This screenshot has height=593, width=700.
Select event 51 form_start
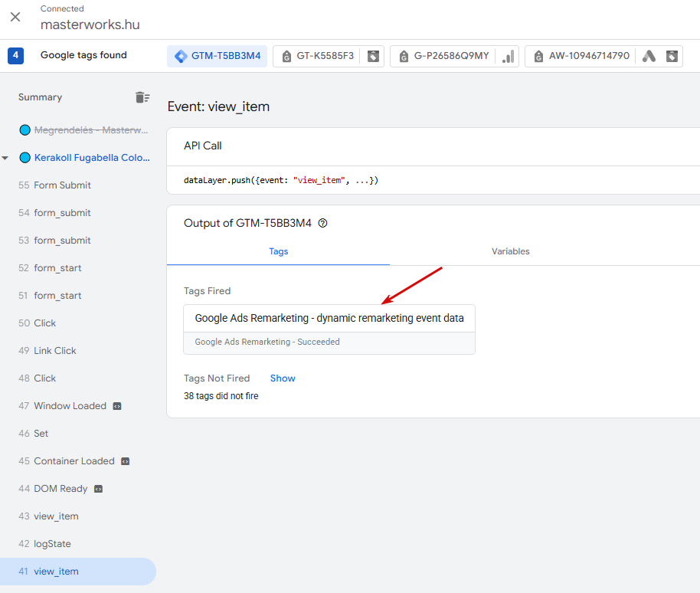[x=50, y=296]
